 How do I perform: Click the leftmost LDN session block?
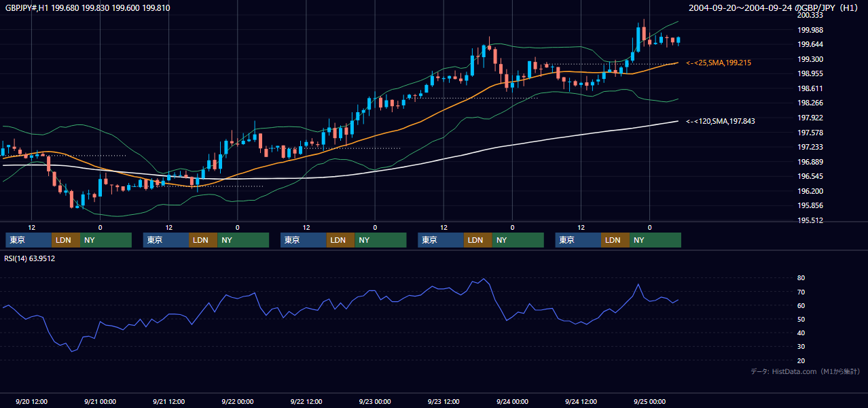click(65, 240)
